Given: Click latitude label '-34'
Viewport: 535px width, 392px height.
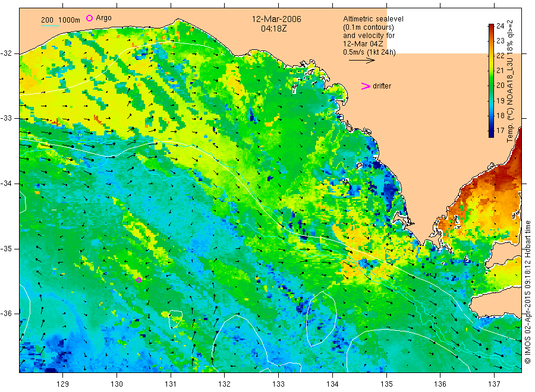Looking at the screenshot, I should pos(6,184).
